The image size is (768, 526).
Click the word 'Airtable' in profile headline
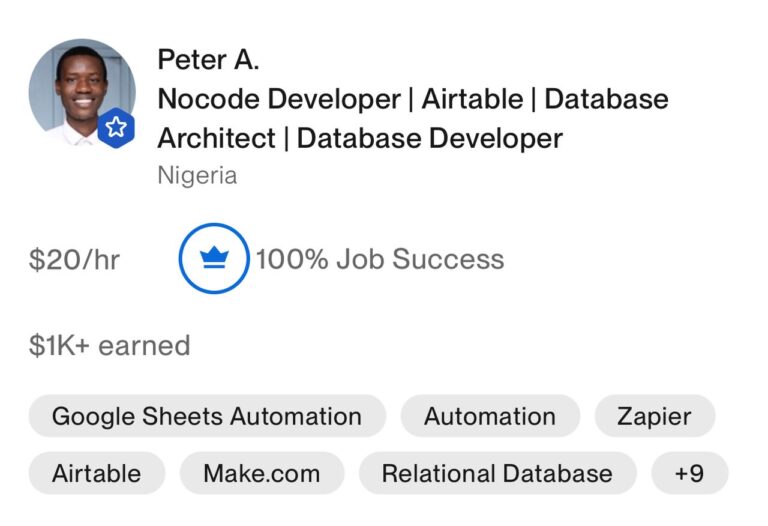point(472,99)
